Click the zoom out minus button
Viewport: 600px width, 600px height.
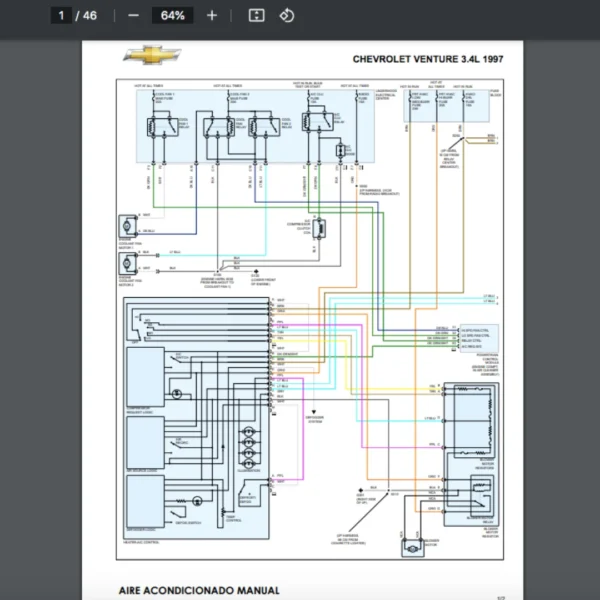pos(133,16)
